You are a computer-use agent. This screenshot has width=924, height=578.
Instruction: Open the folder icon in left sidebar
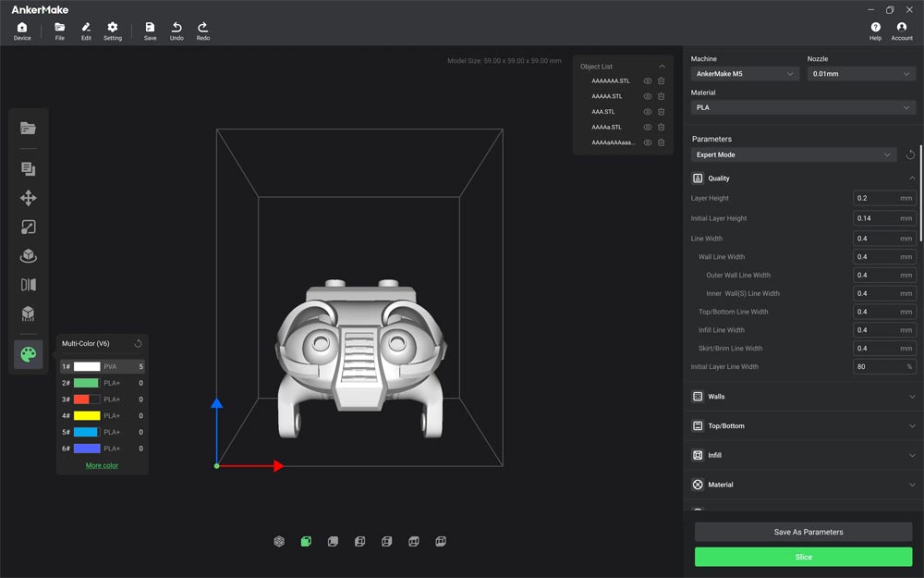(28, 128)
